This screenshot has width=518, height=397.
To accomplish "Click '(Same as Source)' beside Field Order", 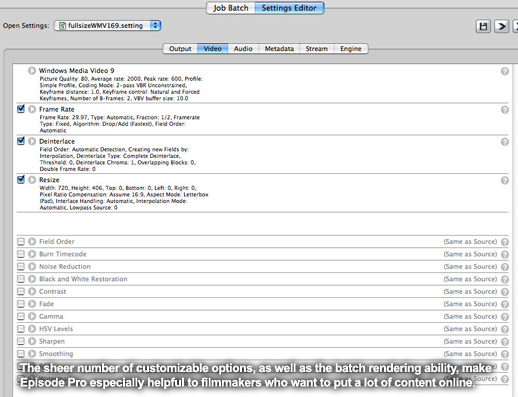I will [x=470, y=242].
